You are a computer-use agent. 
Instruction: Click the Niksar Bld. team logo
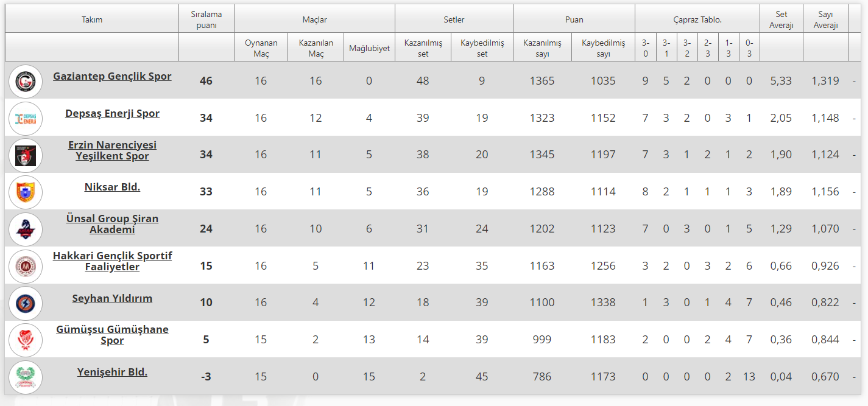tap(26, 192)
